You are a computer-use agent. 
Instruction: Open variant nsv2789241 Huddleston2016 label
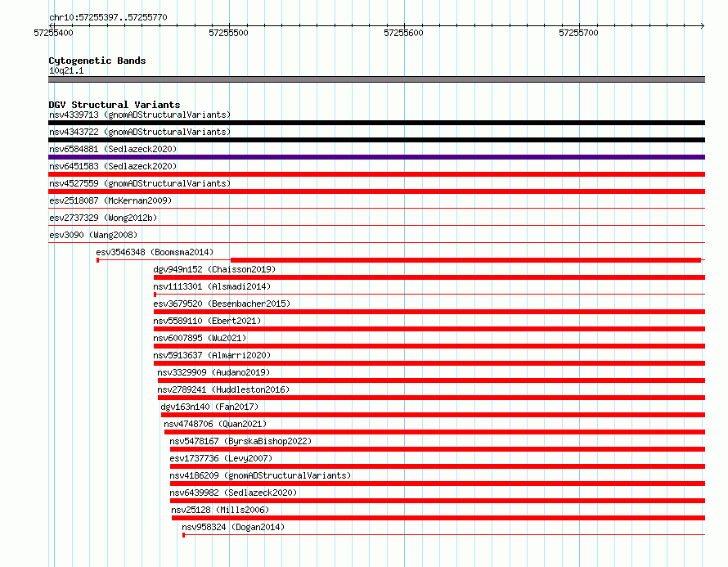click(222, 389)
